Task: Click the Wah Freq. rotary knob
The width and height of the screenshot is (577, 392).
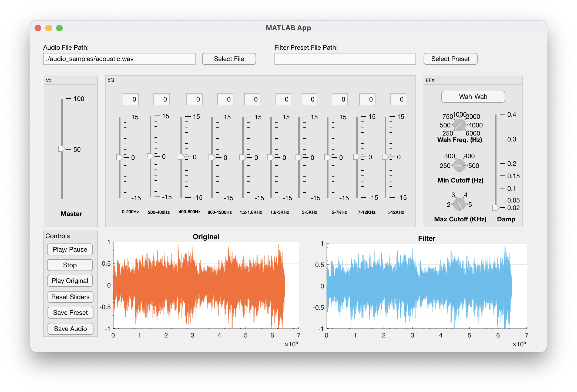Action: coord(459,125)
